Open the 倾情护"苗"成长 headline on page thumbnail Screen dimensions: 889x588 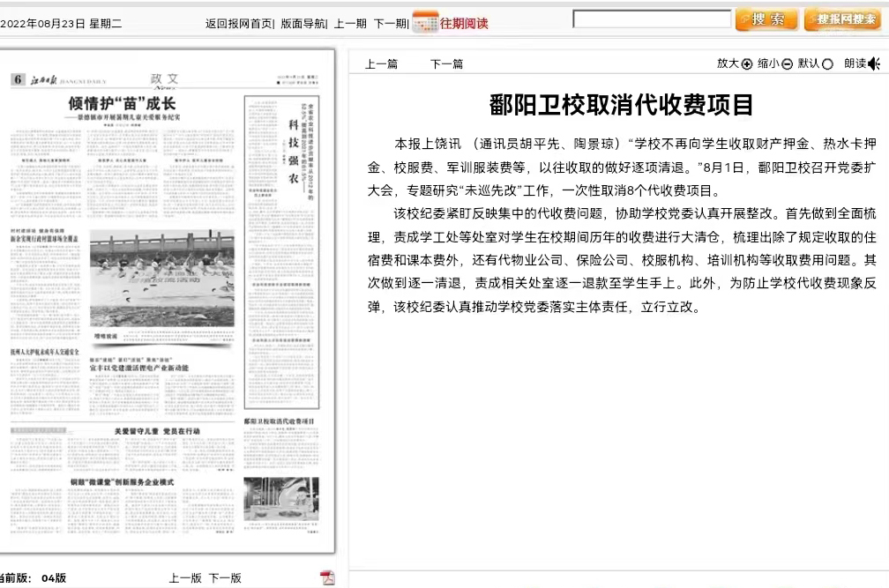tap(122, 104)
